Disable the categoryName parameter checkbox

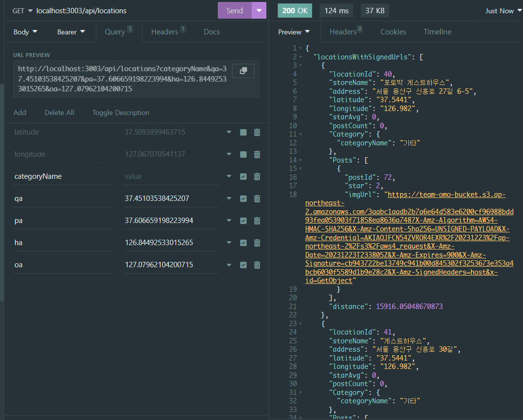pyautogui.click(x=243, y=176)
